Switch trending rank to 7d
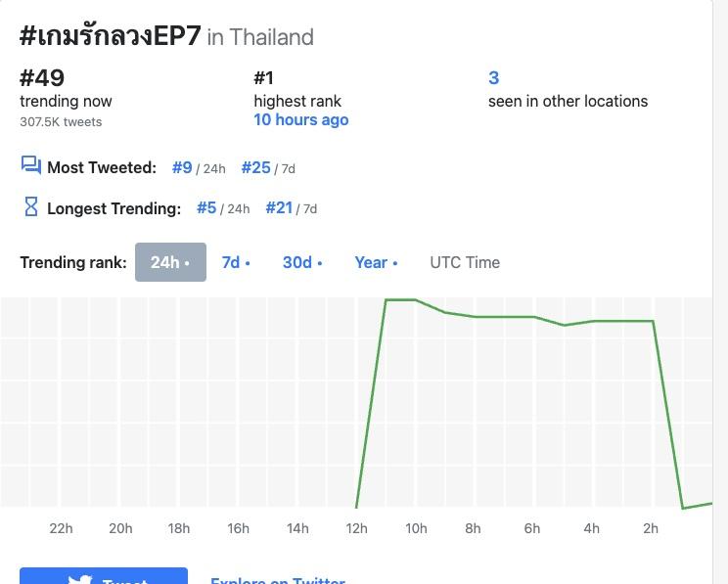The height and width of the screenshot is (584, 728). click(x=236, y=262)
